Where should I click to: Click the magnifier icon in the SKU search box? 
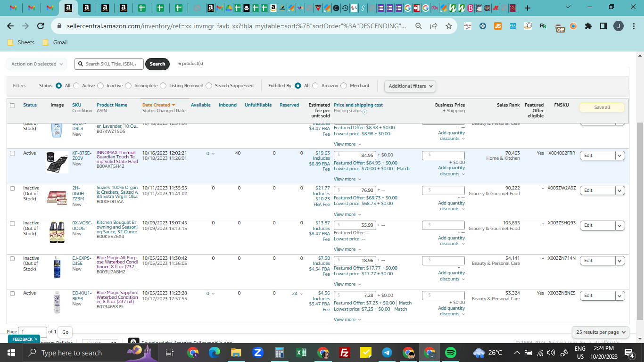(81, 64)
